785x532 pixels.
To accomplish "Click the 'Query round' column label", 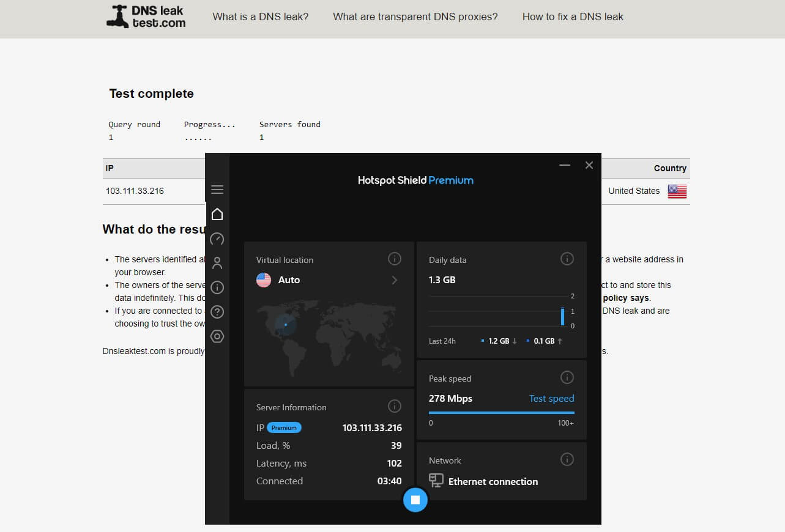I will (x=134, y=124).
